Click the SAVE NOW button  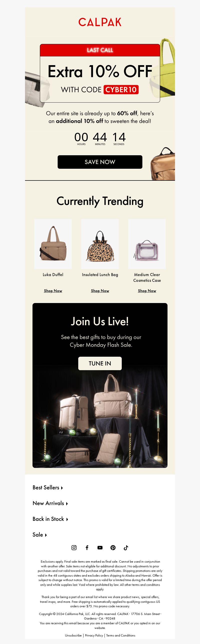tap(100, 162)
